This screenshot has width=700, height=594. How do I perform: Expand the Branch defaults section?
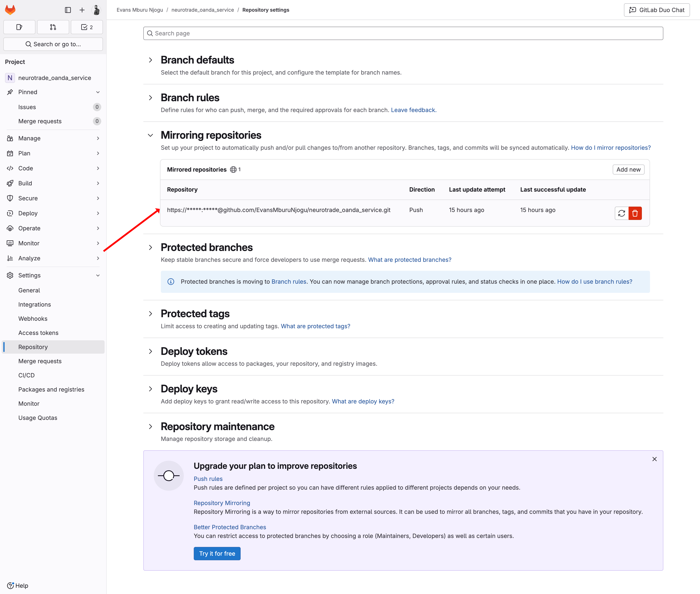coord(151,60)
